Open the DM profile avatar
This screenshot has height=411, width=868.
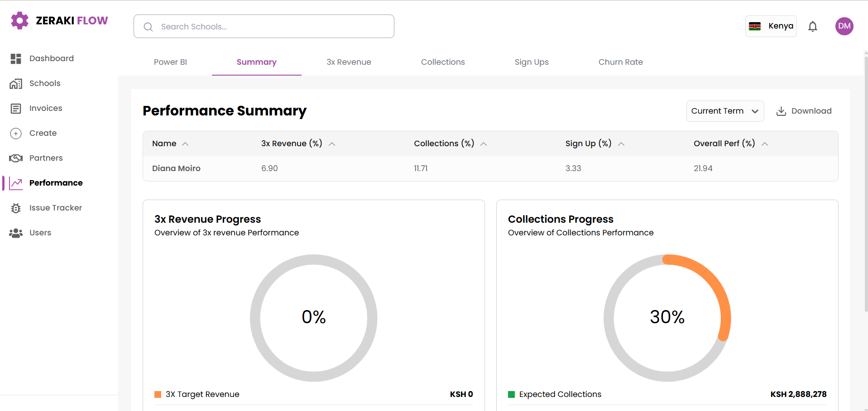point(844,26)
